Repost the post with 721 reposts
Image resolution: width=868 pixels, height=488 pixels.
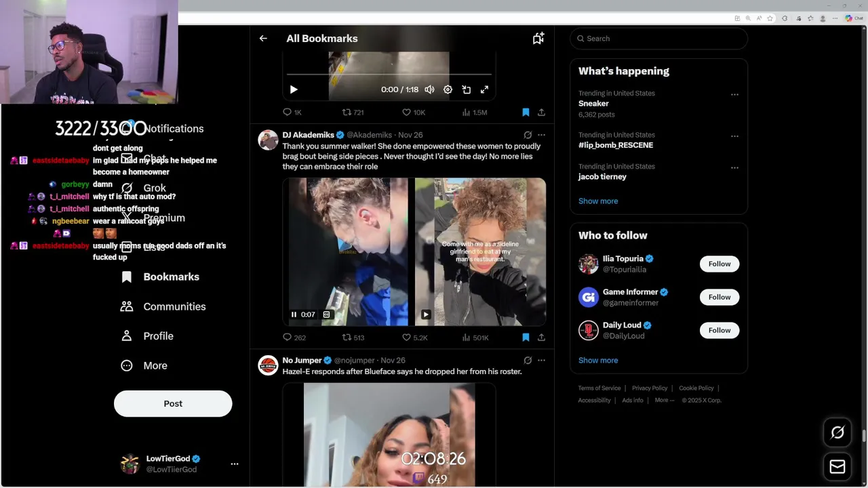coord(353,113)
